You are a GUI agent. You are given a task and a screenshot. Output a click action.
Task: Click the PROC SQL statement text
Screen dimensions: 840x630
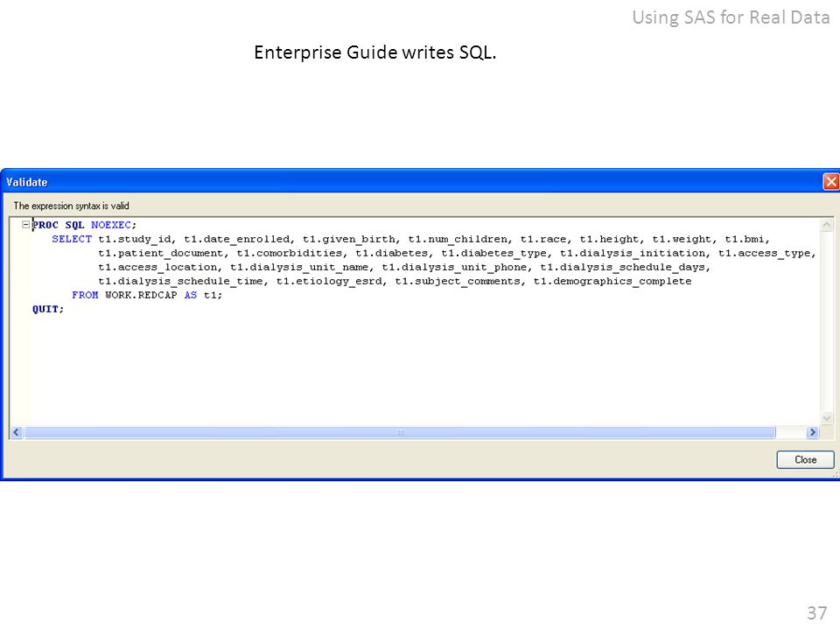pos(59,225)
